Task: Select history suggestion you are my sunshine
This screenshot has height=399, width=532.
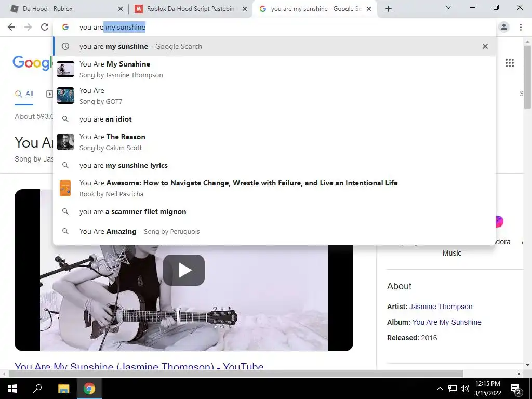Action: click(x=274, y=46)
